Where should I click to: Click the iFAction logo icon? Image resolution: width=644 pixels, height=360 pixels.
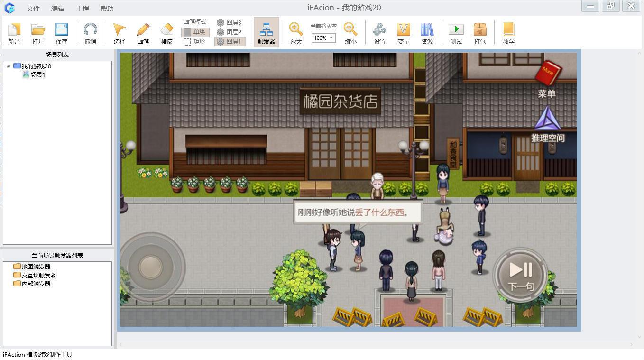pos(9,8)
